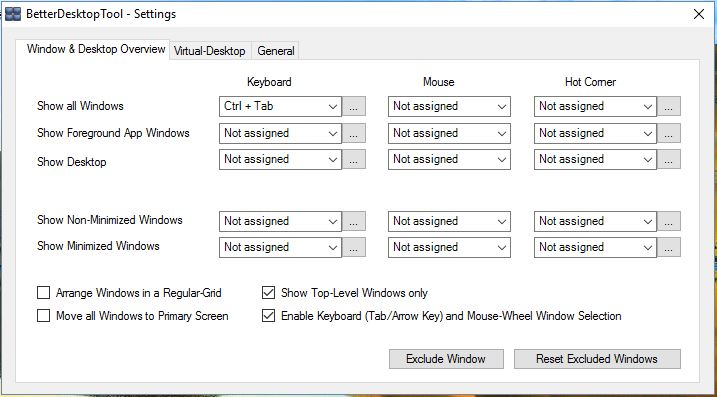Open Show Non-Minimized Windows hot corner dropdown
The height and width of the screenshot is (397, 717).
click(x=595, y=221)
